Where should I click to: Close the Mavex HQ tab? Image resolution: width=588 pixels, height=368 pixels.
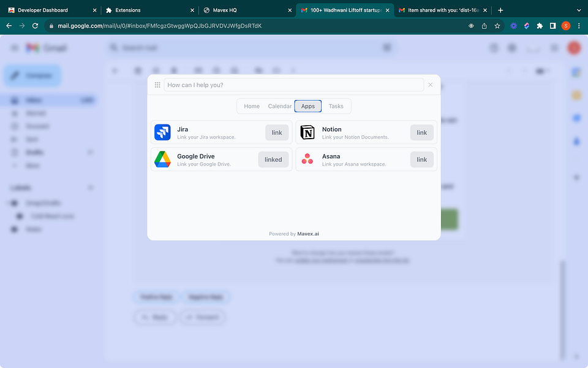click(290, 10)
